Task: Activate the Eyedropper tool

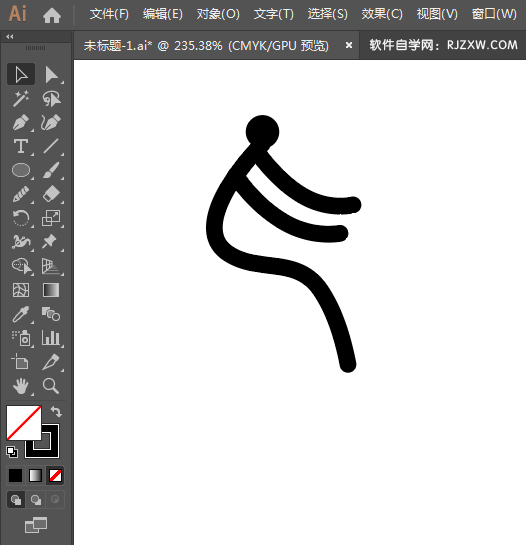Action: (x=21, y=314)
